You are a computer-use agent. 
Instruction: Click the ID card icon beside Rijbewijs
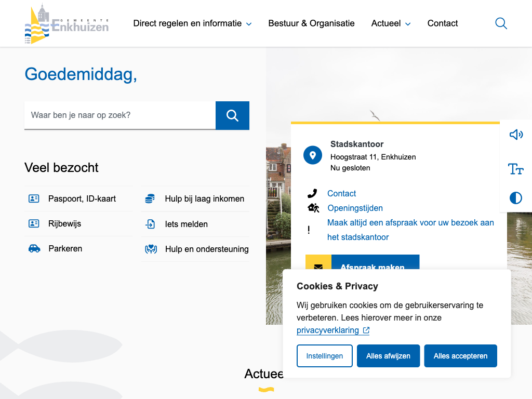coord(34,224)
